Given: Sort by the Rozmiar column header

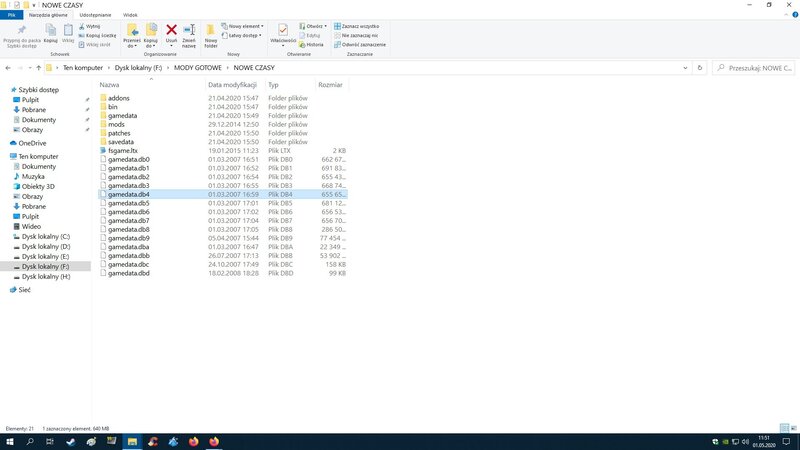Looking at the screenshot, I should [x=331, y=85].
